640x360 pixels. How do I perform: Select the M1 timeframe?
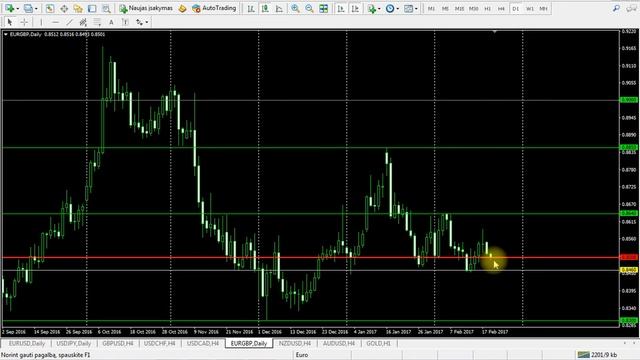[431, 8]
